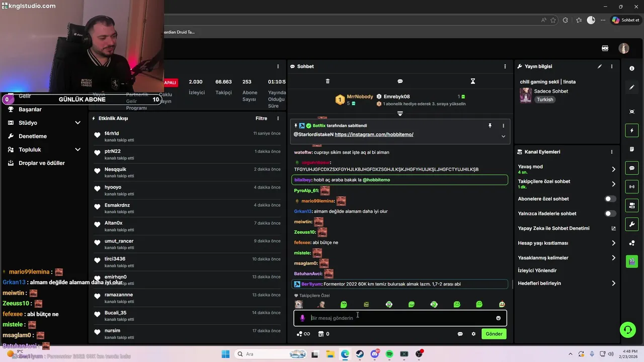Click username MrrNobody on leaderboard
The width and height of the screenshot is (644, 362).
click(360, 97)
